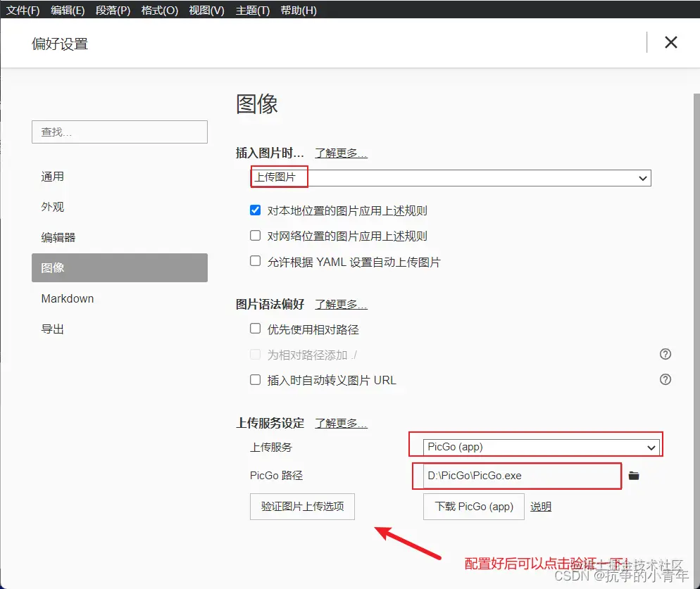Focus the 查找 search field
The image size is (700, 589).
tap(120, 132)
